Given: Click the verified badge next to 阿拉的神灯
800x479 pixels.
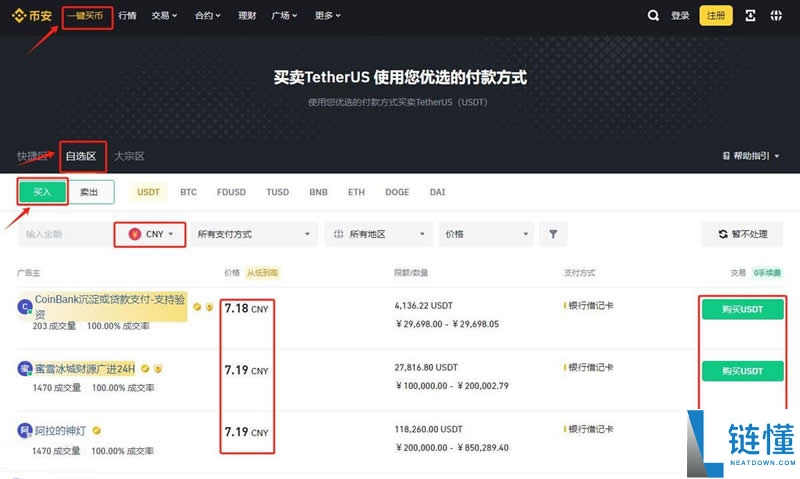Looking at the screenshot, I should click(96, 431).
